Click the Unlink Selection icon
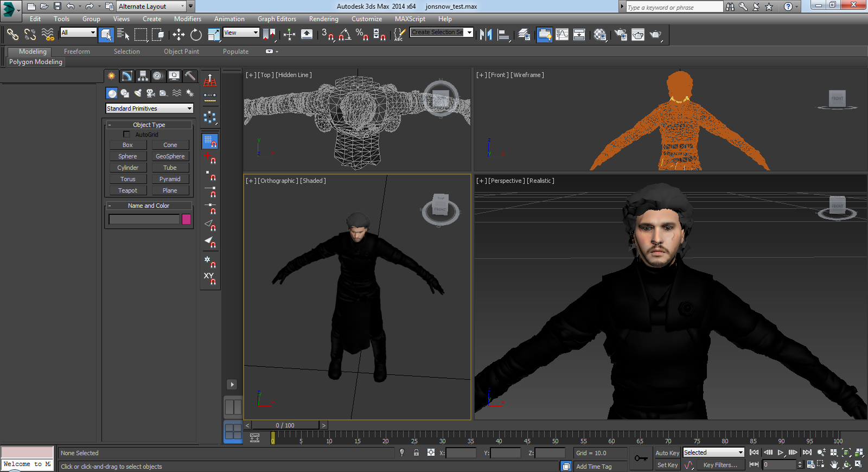The width and height of the screenshot is (868, 472). tap(30, 35)
